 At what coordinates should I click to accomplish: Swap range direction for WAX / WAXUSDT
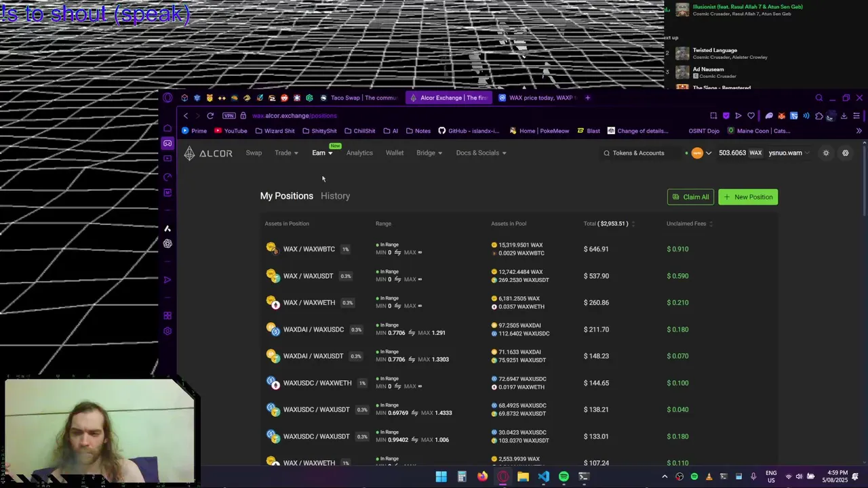[398, 279]
